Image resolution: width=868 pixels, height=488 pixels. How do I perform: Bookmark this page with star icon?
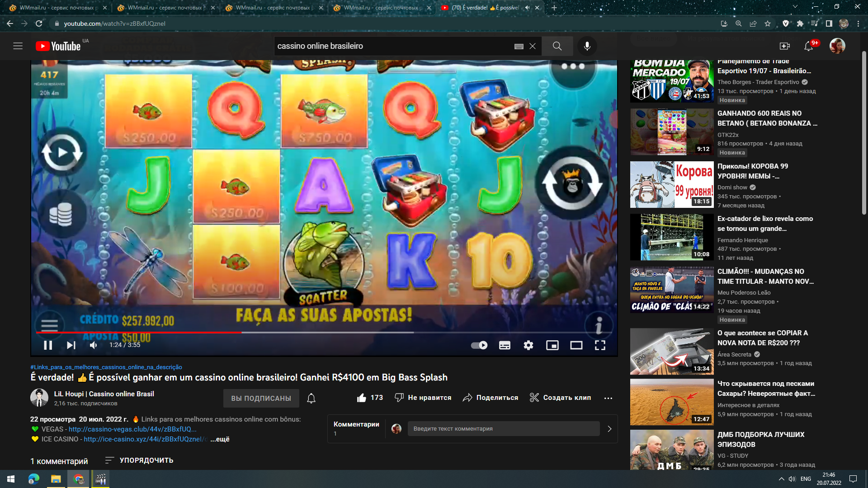tap(768, 23)
